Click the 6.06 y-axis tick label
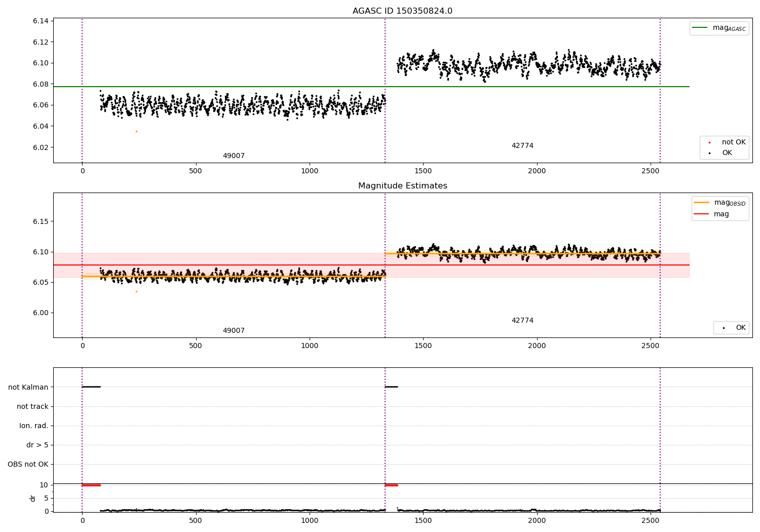This screenshot has width=760, height=532. coord(41,105)
